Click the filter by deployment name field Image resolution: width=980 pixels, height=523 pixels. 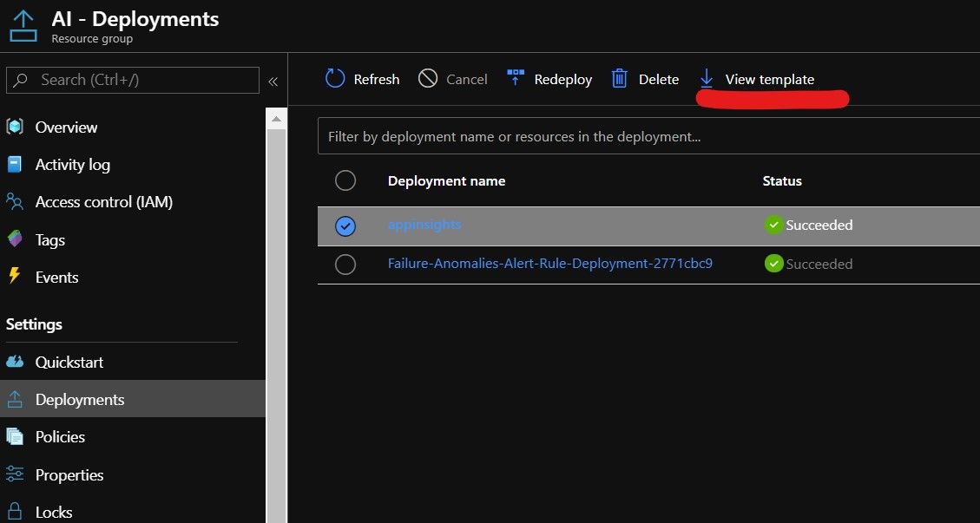(x=648, y=136)
